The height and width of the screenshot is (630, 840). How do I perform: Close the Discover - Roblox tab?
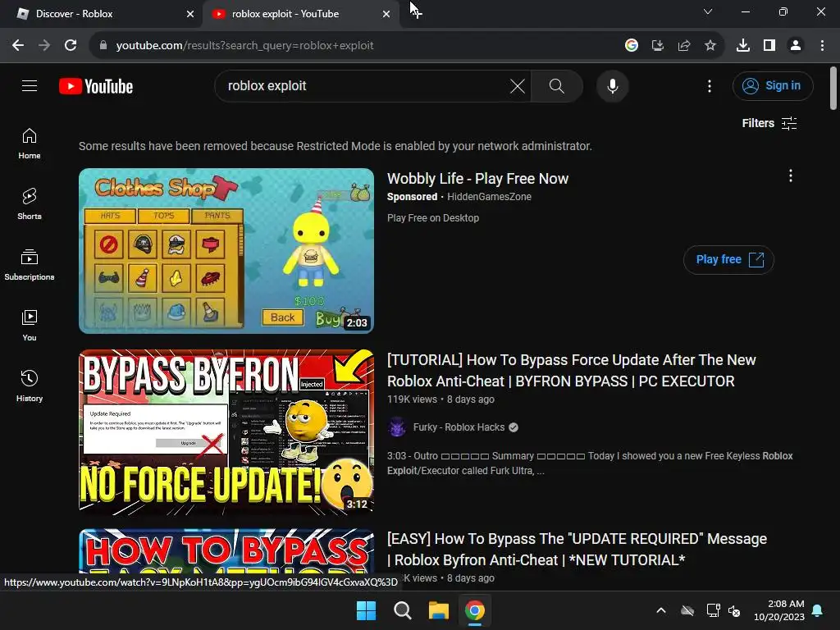click(190, 14)
